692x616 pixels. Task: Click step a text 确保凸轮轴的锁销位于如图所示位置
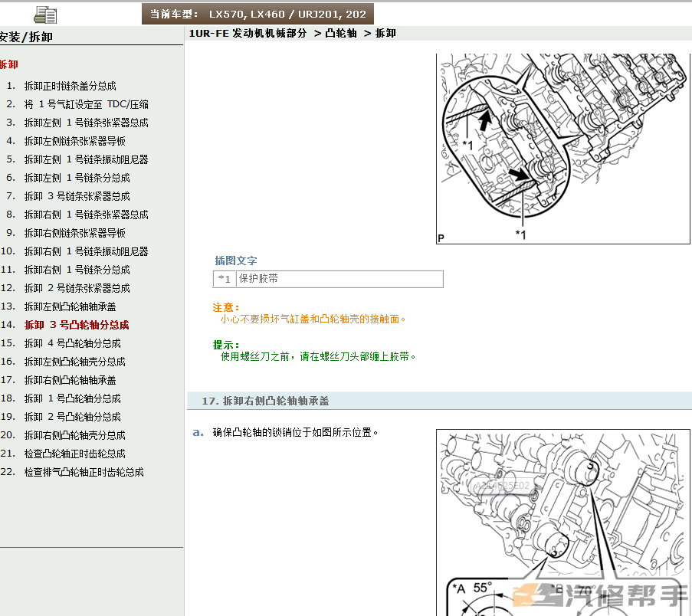[x=295, y=432]
